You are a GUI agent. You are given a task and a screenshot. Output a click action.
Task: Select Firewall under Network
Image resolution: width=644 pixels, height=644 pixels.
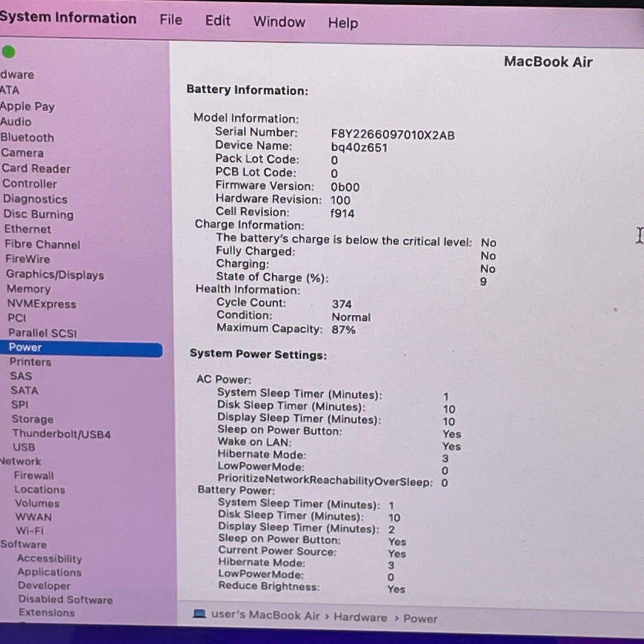[x=34, y=476]
